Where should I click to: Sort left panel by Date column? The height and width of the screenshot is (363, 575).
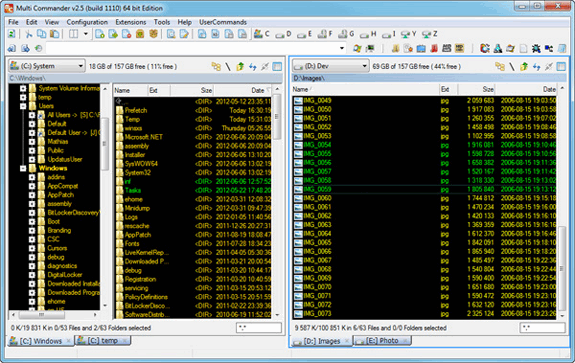coord(243,90)
